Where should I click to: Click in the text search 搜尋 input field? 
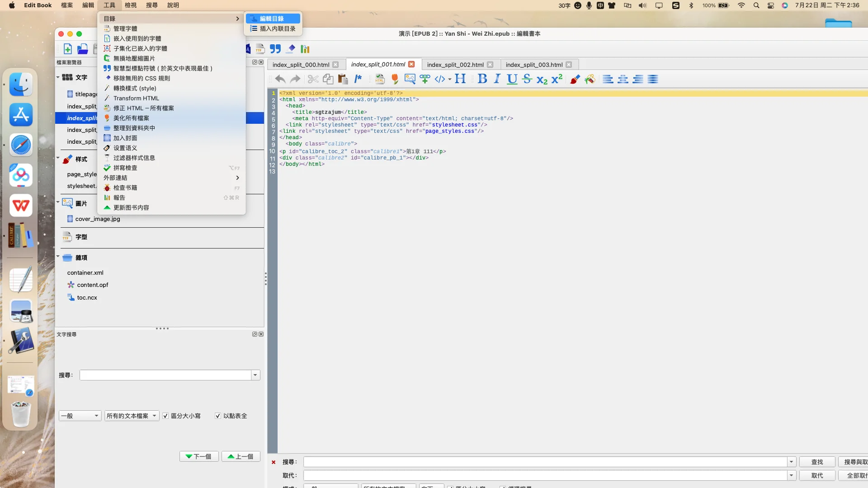tap(165, 375)
